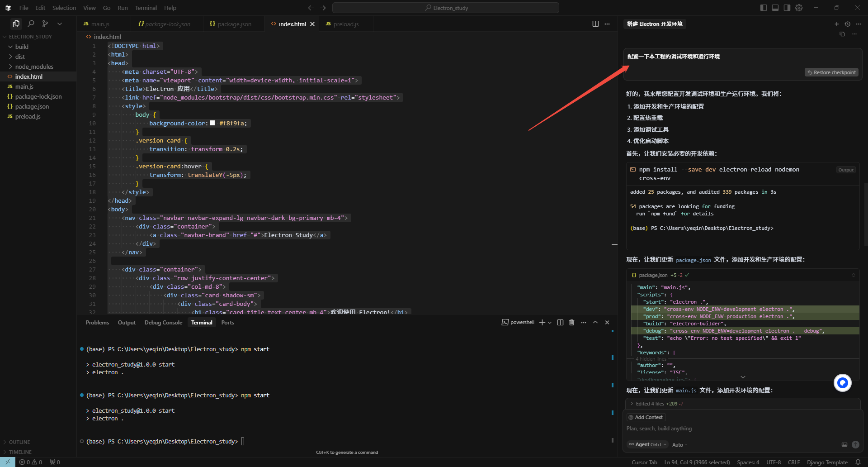Open package-lock.json in the file explorer
Viewport: 868px width, 467px height.
[38, 96]
